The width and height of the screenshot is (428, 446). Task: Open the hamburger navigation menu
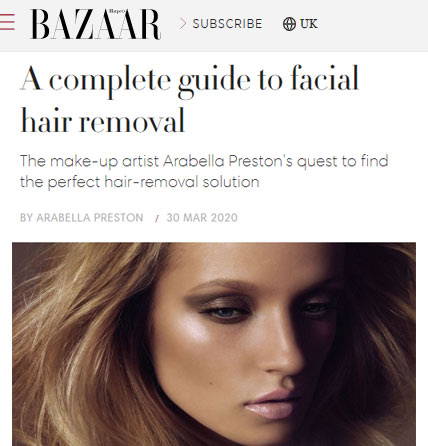tap(7, 22)
